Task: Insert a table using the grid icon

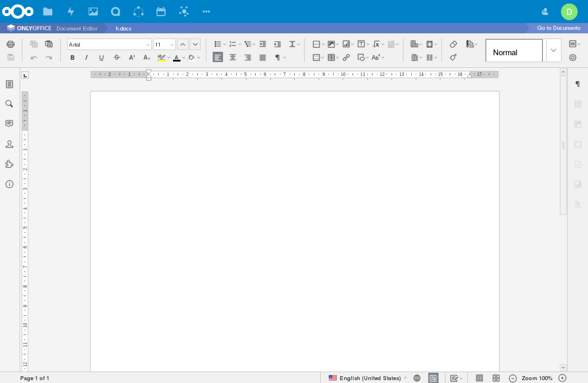Action: (x=332, y=58)
